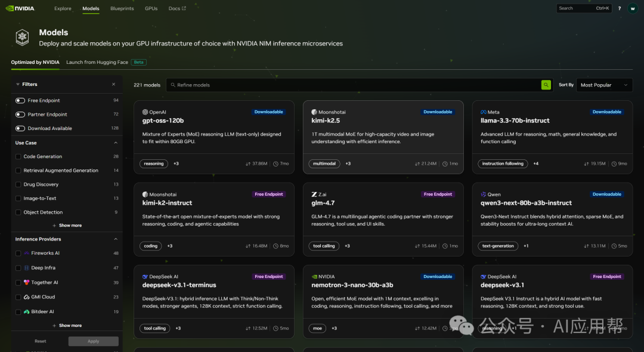Image resolution: width=644 pixels, height=352 pixels.
Task: Expand Show more under Use Case
Action: pos(67,226)
